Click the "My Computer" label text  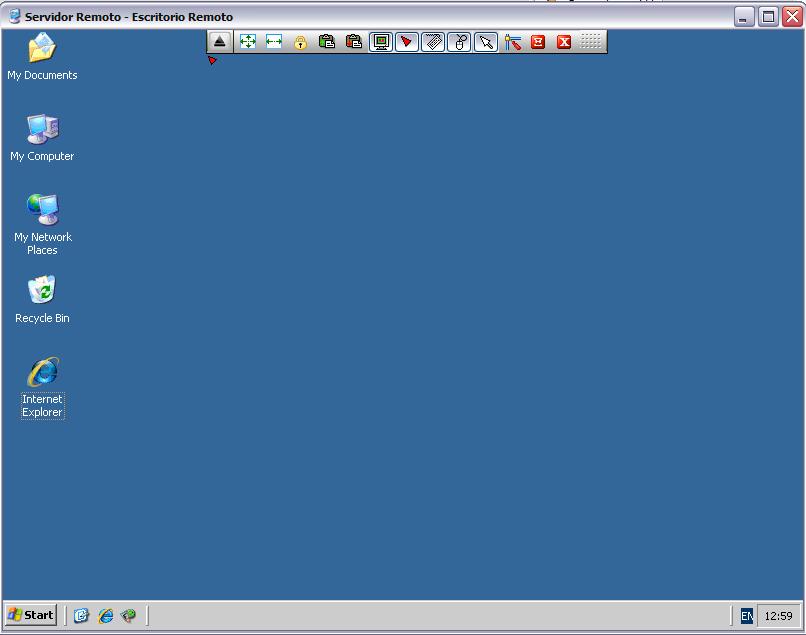coord(42,156)
